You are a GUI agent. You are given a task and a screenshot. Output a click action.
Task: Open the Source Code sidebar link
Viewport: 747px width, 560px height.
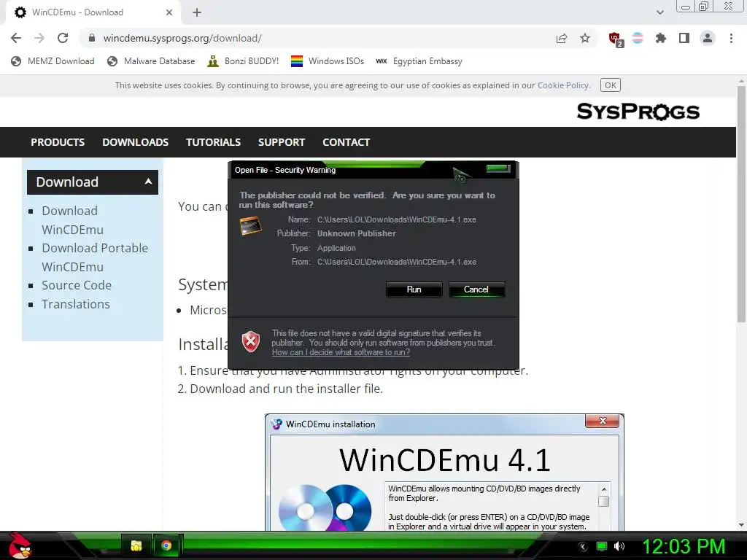tap(77, 285)
